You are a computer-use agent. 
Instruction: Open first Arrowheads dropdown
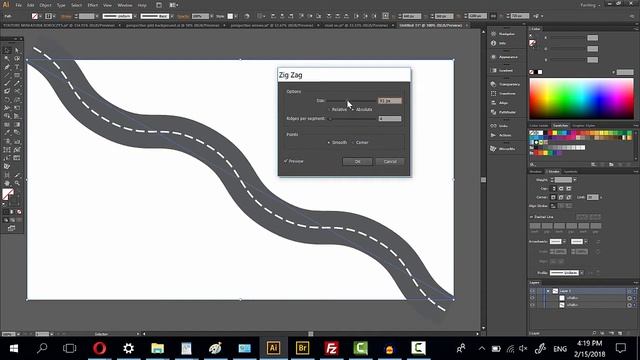(x=564, y=242)
